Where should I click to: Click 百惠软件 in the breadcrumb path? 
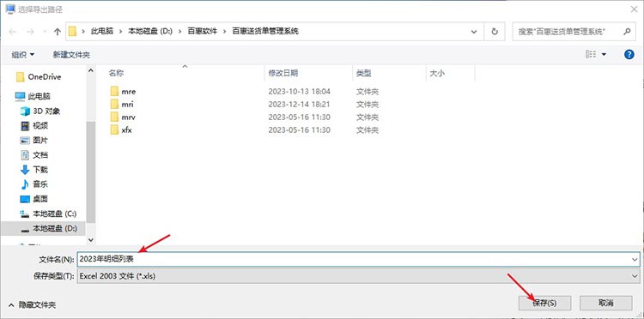click(202, 31)
